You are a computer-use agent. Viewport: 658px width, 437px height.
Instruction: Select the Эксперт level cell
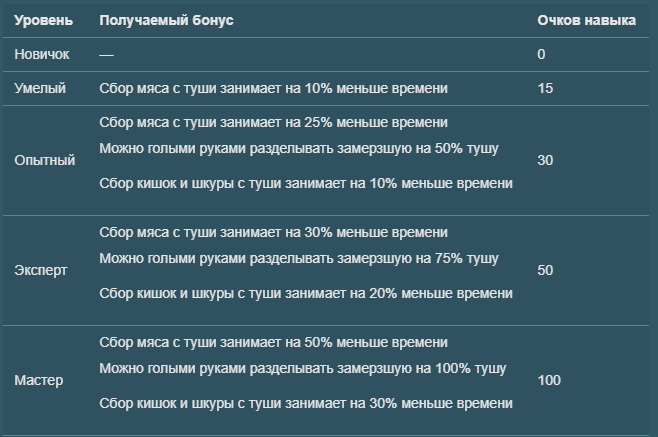click(41, 270)
